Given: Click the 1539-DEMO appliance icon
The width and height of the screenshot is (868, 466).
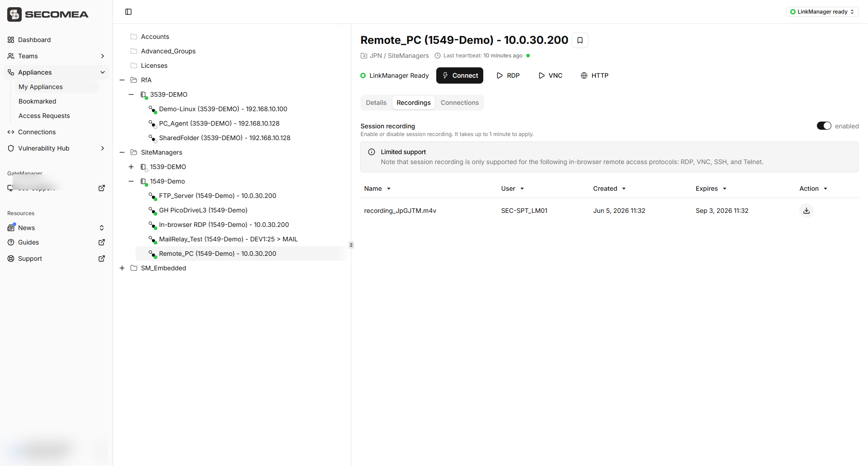Looking at the screenshot, I should (x=144, y=167).
